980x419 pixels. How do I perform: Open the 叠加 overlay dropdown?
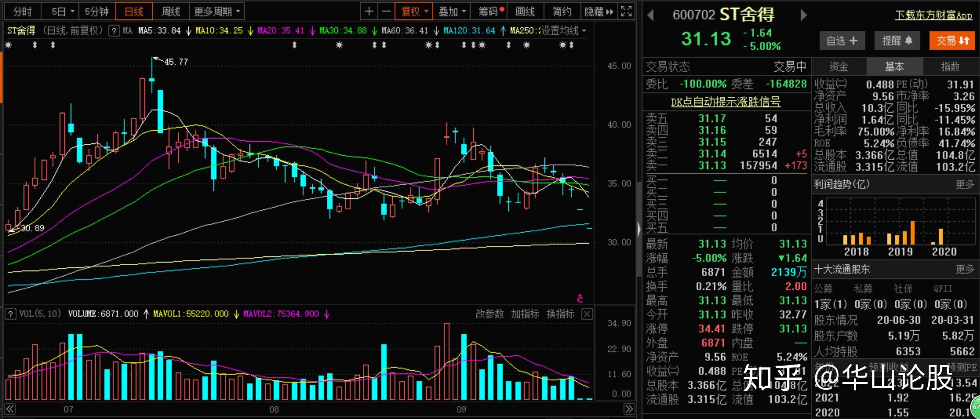tap(452, 12)
